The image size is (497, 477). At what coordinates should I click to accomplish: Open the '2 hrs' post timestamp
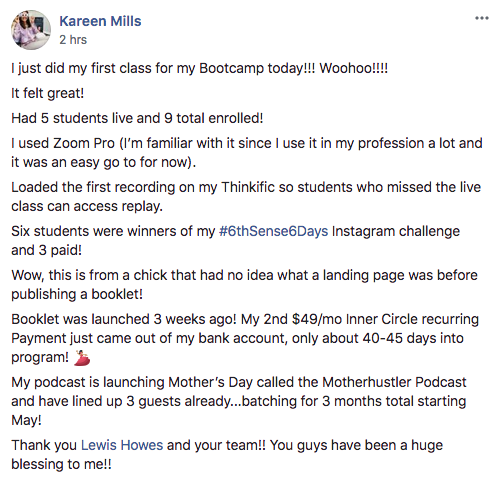tap(73, 40)
